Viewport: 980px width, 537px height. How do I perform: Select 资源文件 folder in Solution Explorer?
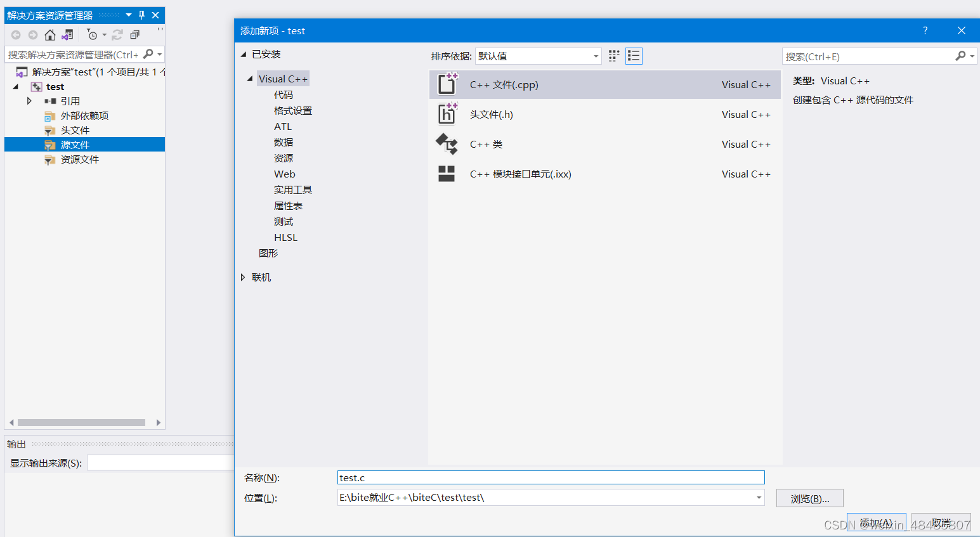pos(80,159)
